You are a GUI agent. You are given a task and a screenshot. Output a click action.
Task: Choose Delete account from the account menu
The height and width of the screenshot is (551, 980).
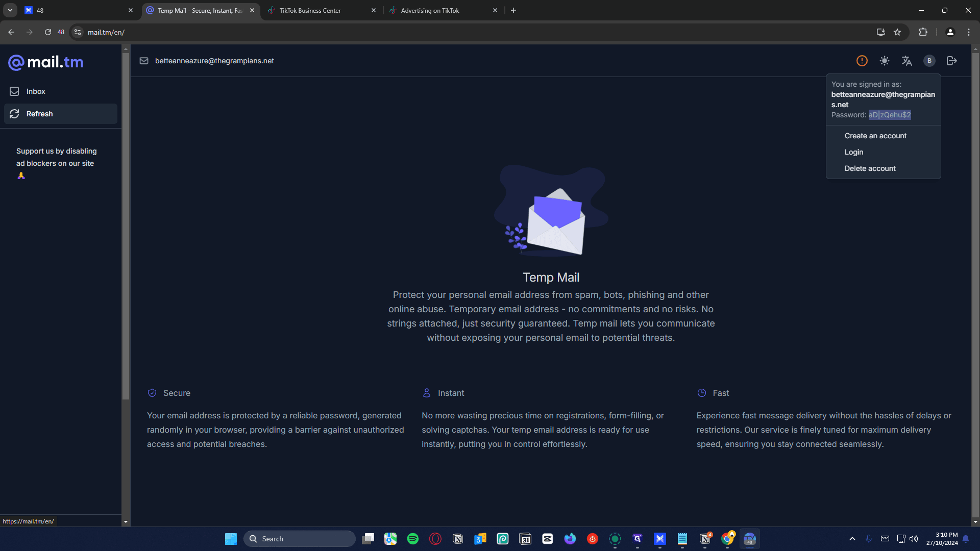pyautogui.click(x=870, y=168)
